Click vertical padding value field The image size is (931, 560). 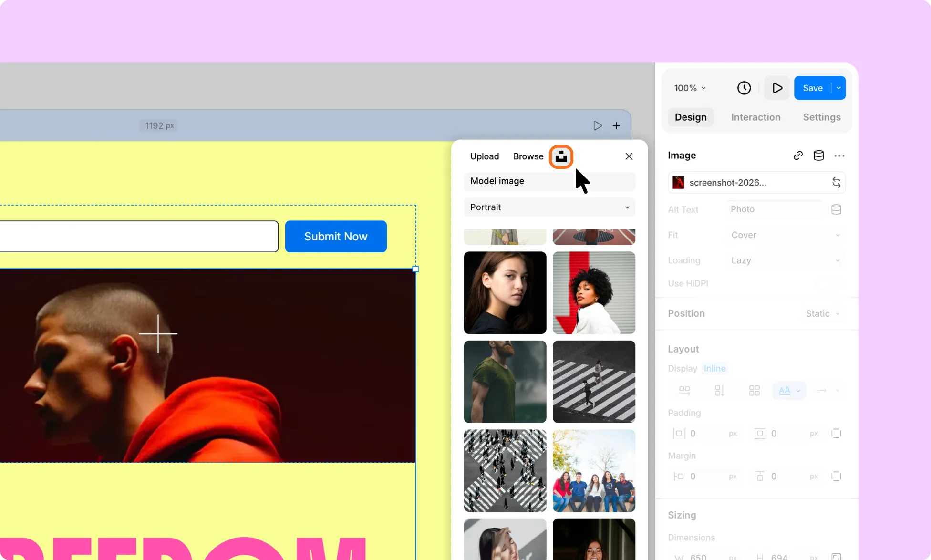pos(787,434)
